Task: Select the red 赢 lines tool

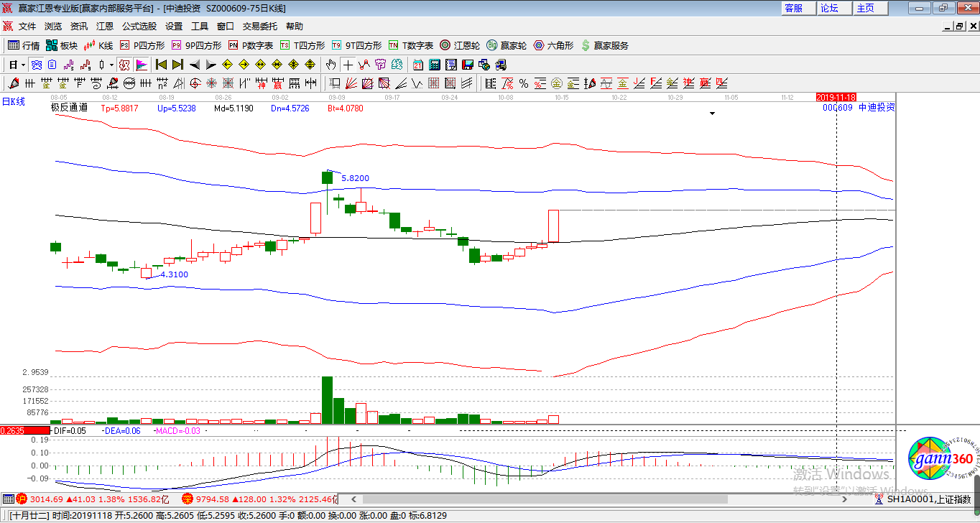Action: coord(704,83)
